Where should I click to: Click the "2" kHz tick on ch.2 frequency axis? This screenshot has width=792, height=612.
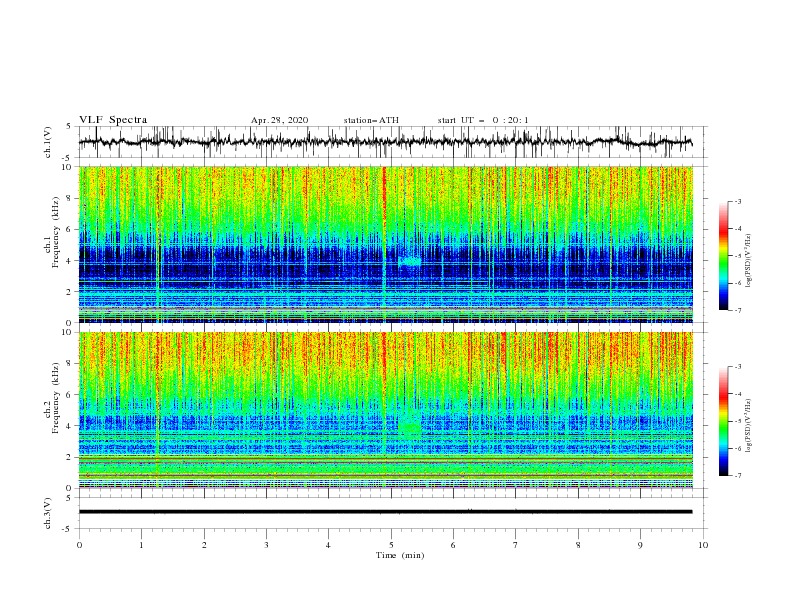[x=71, y=457]
